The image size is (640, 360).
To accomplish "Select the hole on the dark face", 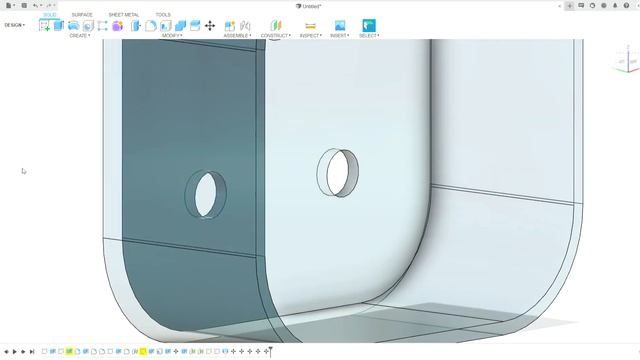I will tap(206, 195).
